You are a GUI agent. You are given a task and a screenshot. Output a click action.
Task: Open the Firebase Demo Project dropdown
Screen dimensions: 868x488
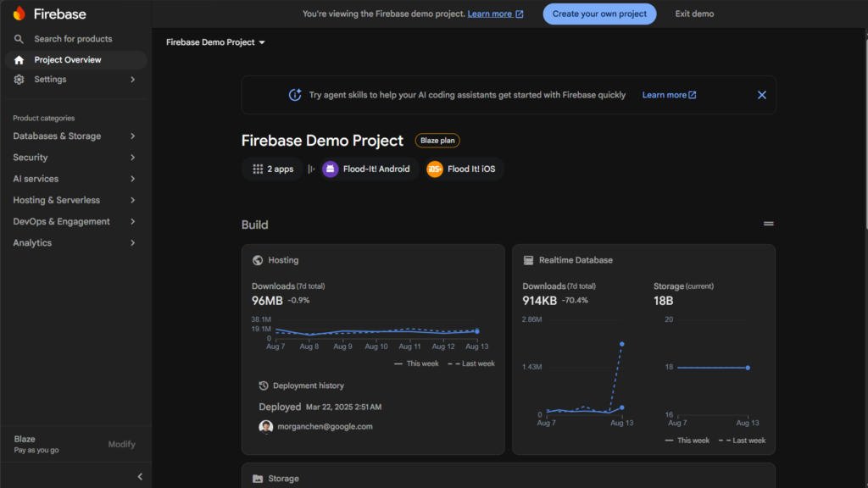215,42
